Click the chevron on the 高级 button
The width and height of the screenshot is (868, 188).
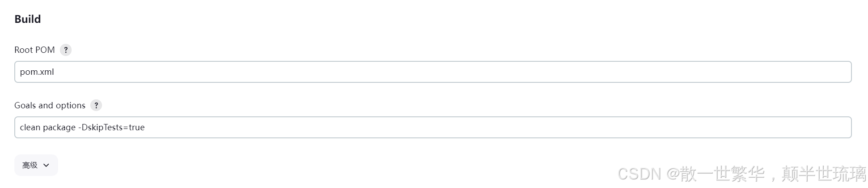[46, 165]
